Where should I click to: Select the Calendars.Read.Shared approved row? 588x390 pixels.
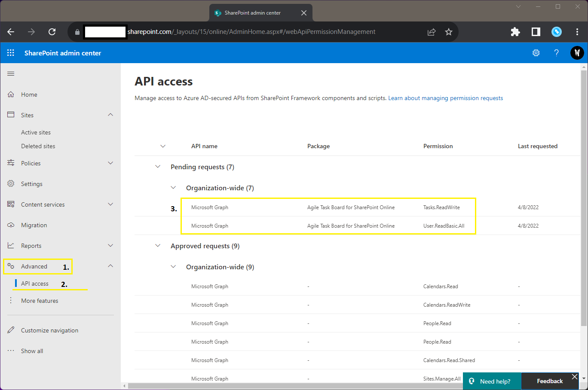[357, 360]
